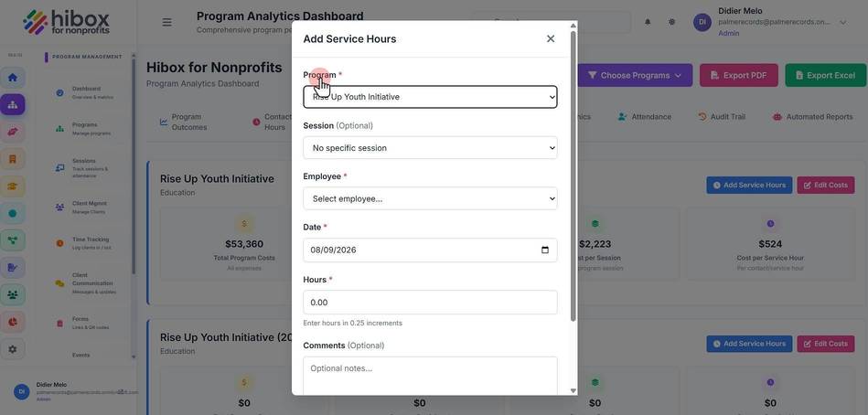The image size is (868, 415).
Task: Open the settings gear in left rail
Action: pos(12,349)
